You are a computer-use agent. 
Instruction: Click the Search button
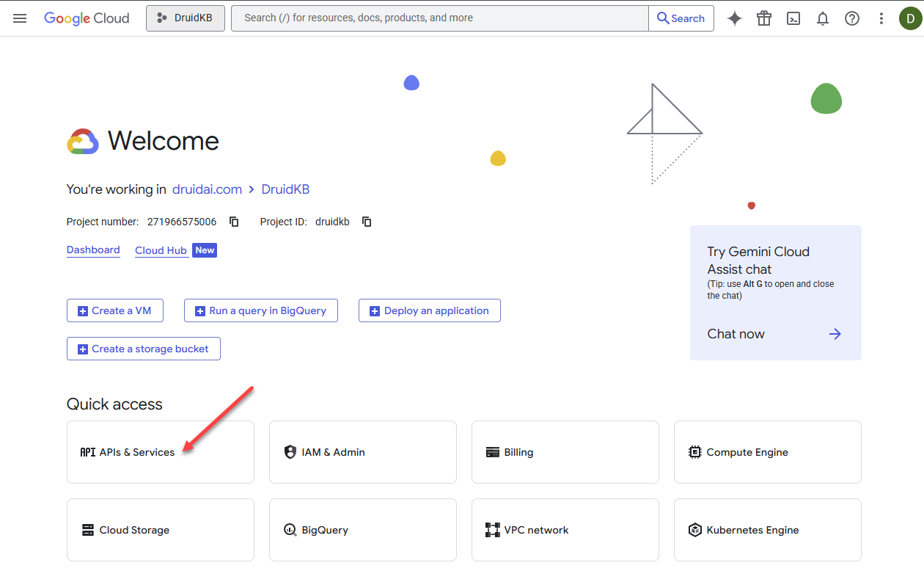681,18
